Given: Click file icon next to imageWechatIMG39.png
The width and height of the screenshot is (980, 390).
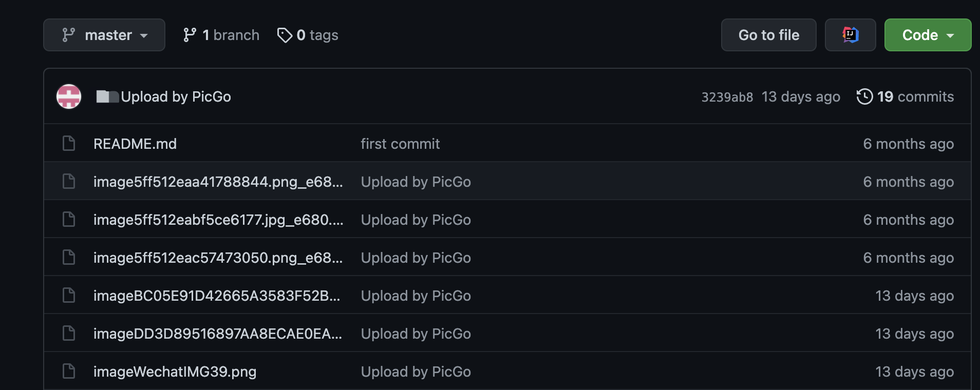Looking at the screenshot, I should click(69, 371).
